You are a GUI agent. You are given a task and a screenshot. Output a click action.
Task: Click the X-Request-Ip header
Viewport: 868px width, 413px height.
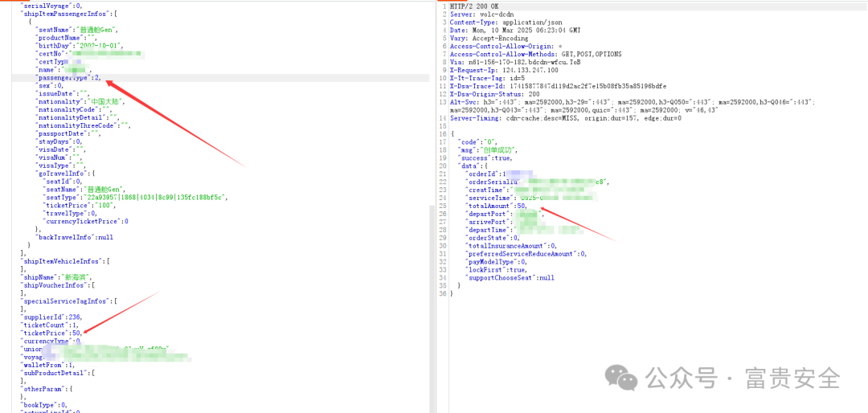(504, 71)
